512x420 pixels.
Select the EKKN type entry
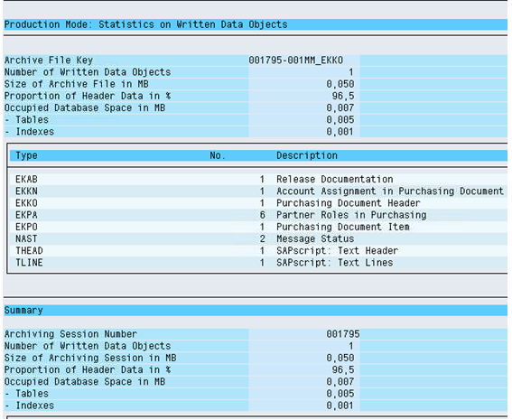(26, 191)
